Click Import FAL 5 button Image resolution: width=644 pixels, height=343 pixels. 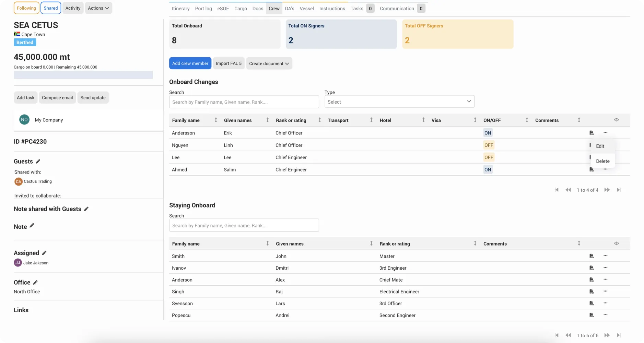(x=229, y=63)
